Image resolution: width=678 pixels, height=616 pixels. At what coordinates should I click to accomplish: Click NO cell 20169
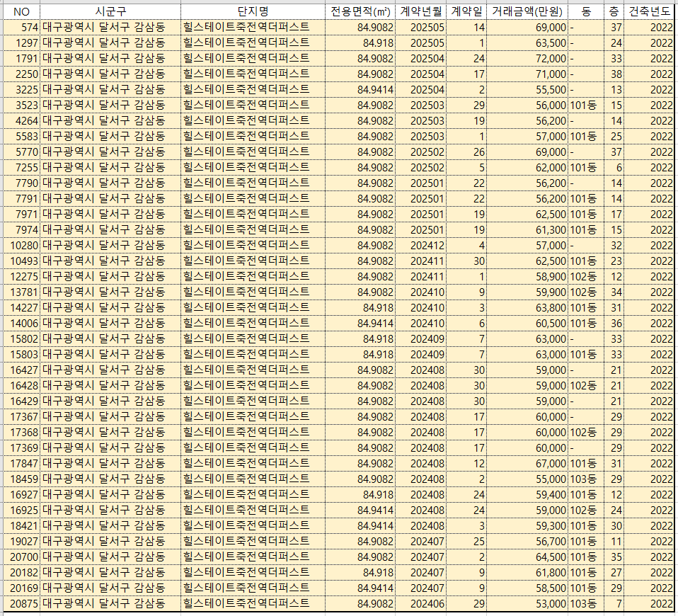(x=22, y=588)
